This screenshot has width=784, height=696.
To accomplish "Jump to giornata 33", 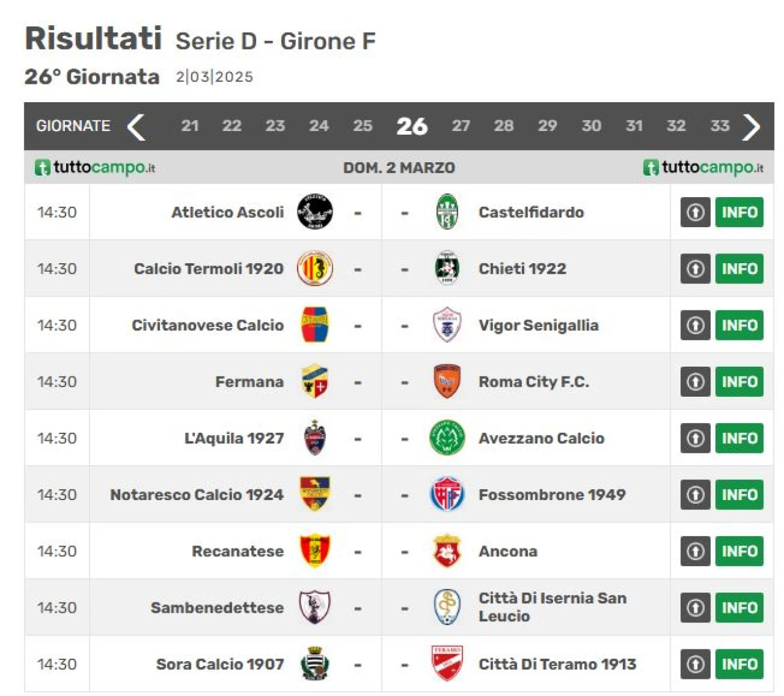I will pyautogui.click(x=720, y=125).
